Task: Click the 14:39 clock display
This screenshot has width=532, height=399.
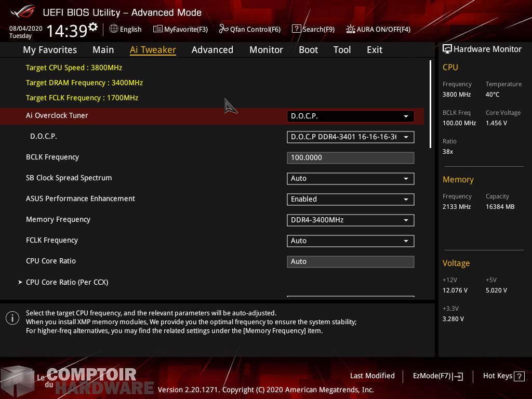Action: pyautogui.click(x=67, y=31)
